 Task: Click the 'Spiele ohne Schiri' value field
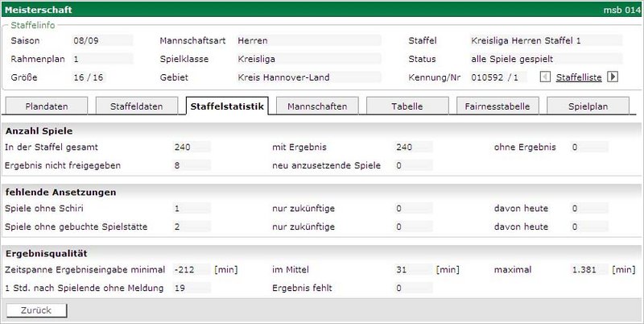click(x=192, y=209)
